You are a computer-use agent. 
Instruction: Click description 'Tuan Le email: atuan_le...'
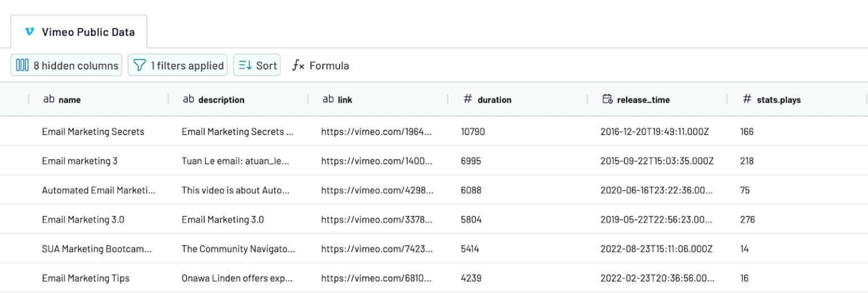coord(236,161)
